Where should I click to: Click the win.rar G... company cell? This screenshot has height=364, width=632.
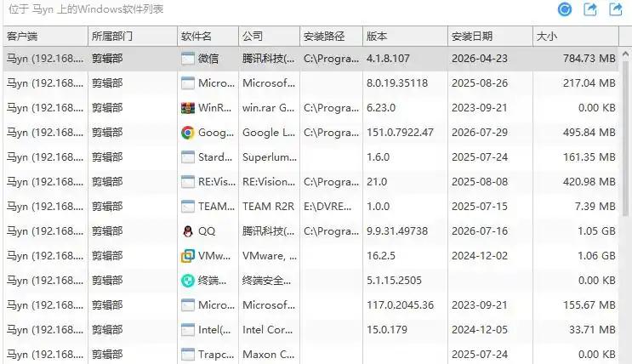coord(269,108)
